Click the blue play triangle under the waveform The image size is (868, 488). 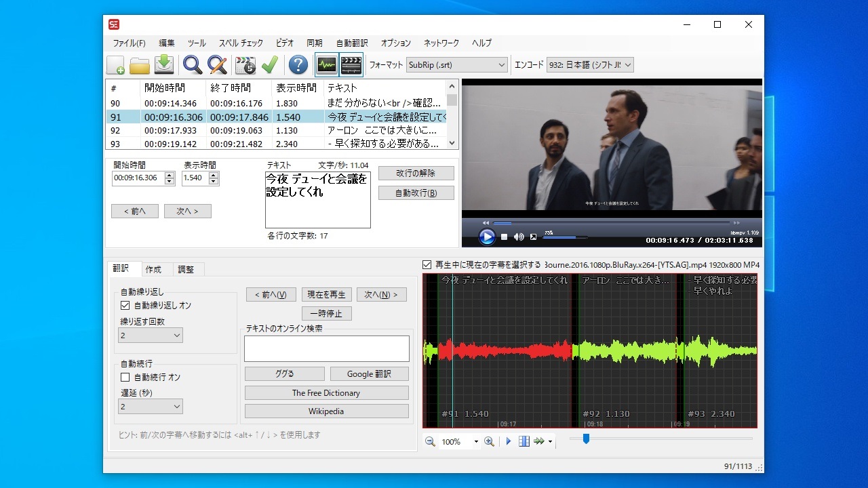(x=509, y=441)
